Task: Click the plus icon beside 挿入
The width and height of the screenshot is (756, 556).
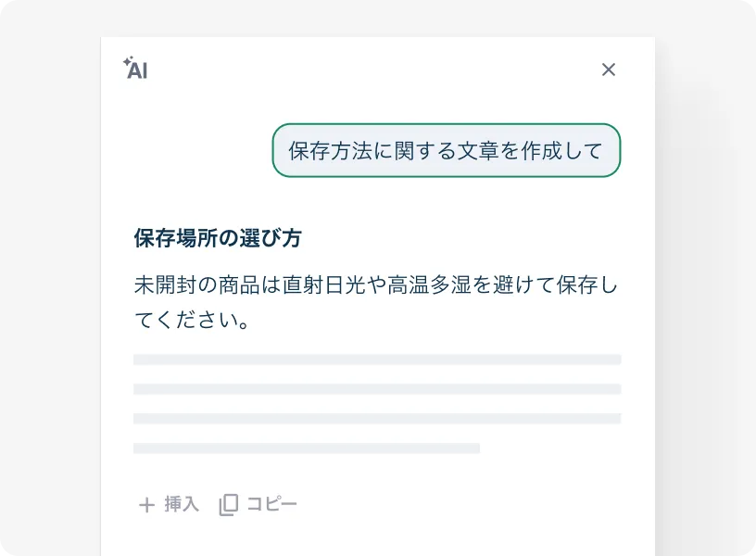Action: (146, 505)
